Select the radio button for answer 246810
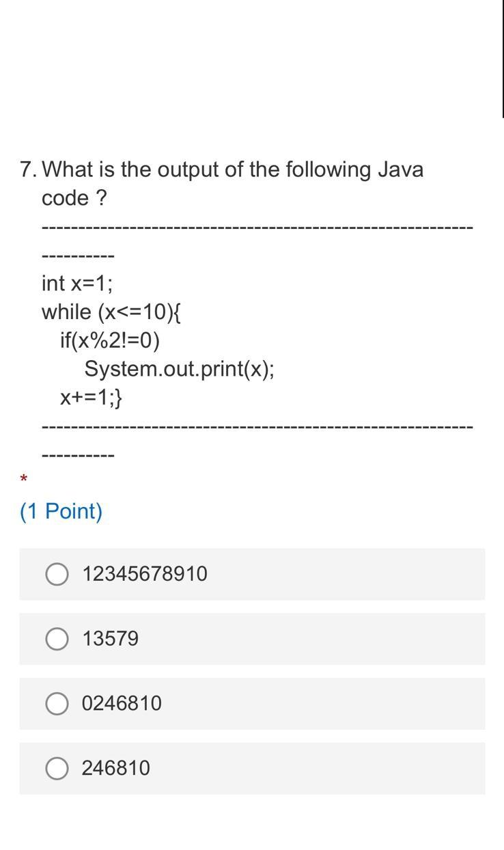 57,767
